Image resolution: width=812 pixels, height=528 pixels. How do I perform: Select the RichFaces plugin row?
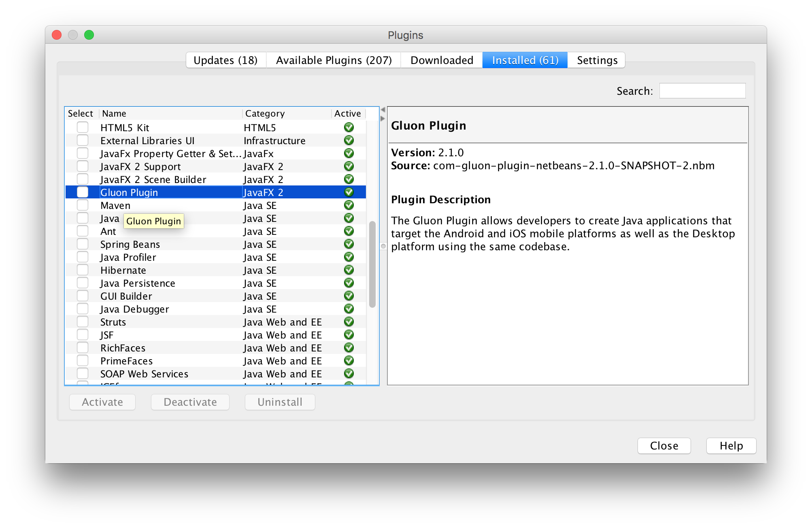pos(216,348)
